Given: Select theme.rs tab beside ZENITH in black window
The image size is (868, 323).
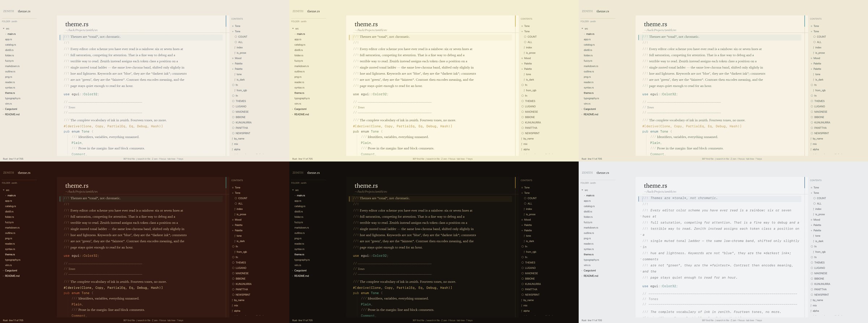Looking at the screenshot, I should click(314, 173).
